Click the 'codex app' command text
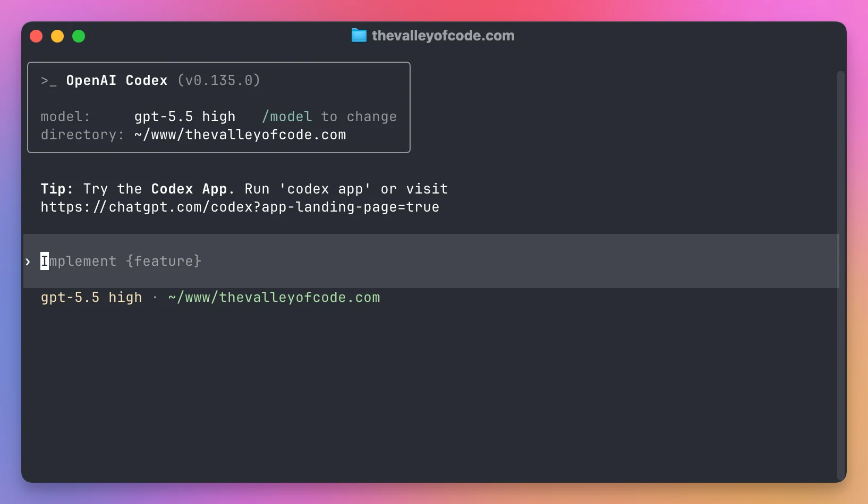This screenshot has width=868, height=504. [x=325, y=189]
